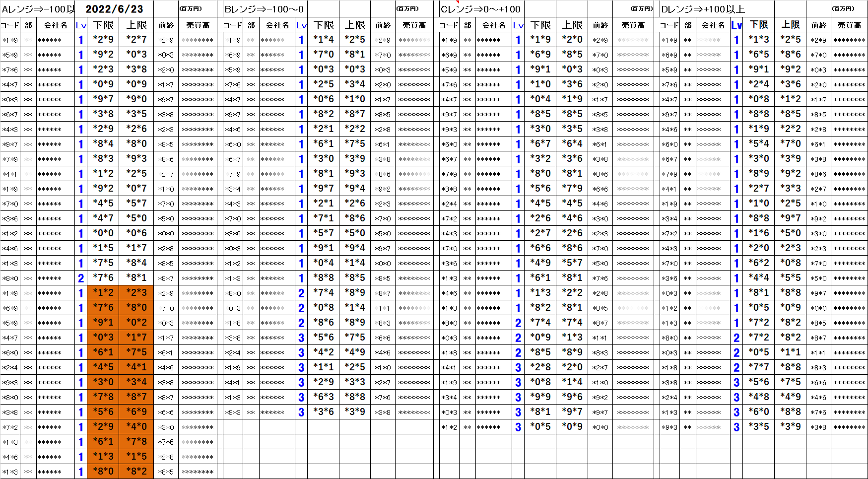Click the orange-highlighted *4*0 cell
868x479 pixels.
pos(136,427)
